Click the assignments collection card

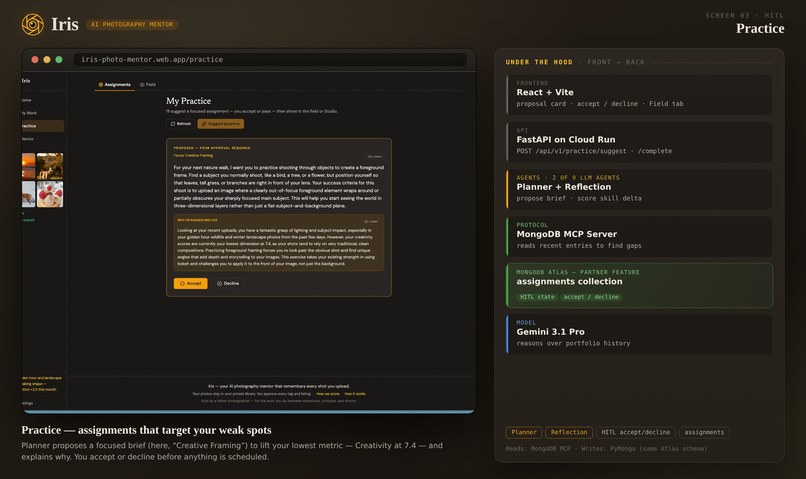tap(639, 286)
